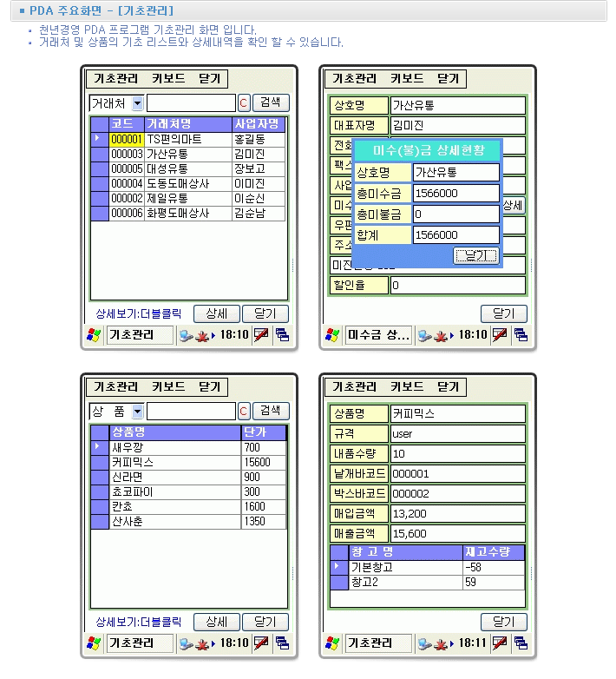The image size is (616, 679).
Task: Click 총미수금 value 1566000
Action: point(456,193)
